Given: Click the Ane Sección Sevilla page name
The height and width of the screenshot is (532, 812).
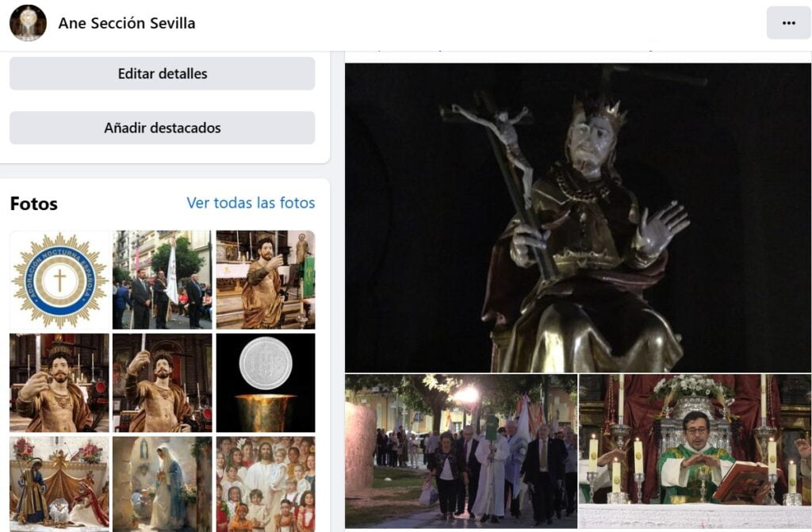Looking at the screenshot, I should pyautogui.click(x=127, y=23).
